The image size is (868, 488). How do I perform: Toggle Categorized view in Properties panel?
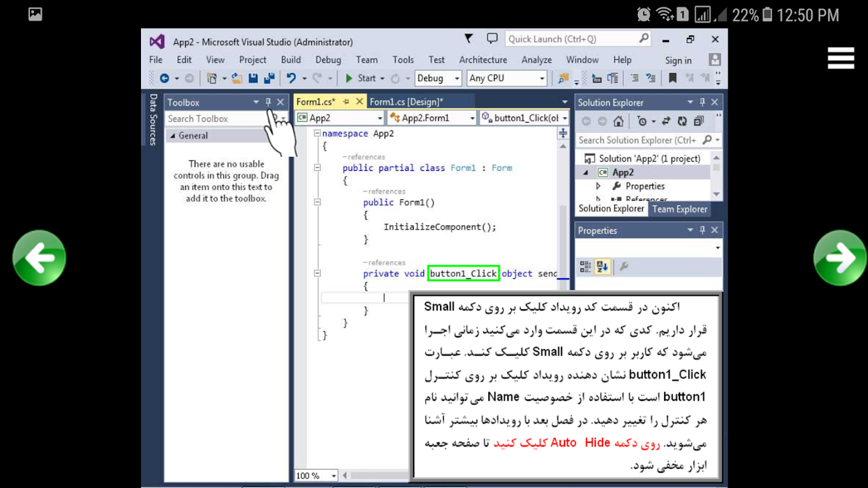click(585, 267)
